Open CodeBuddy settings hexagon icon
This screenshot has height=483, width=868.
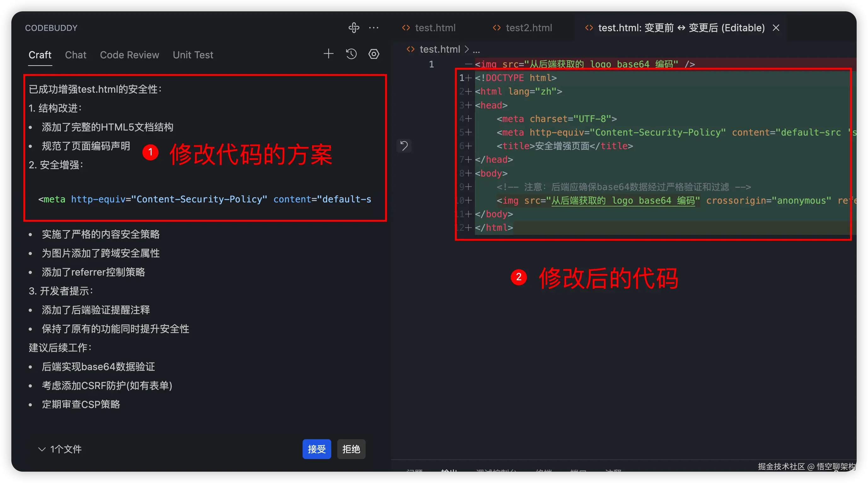(374, 54)
